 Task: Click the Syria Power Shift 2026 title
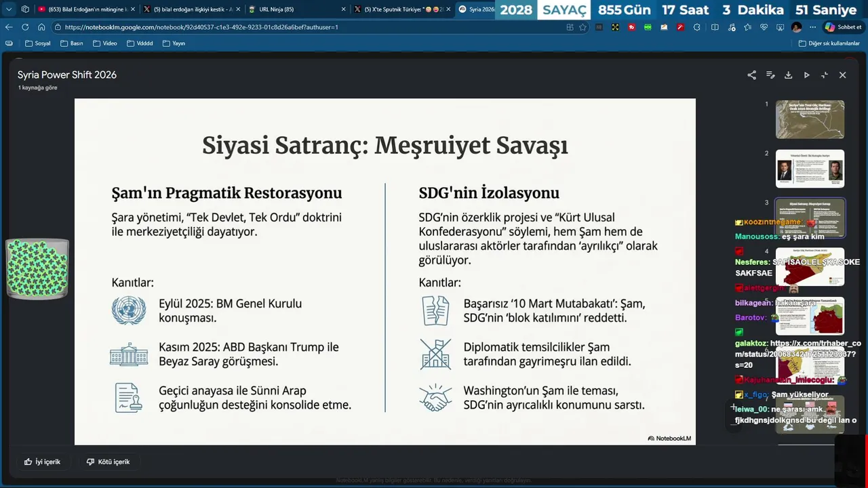pos(67,75)
